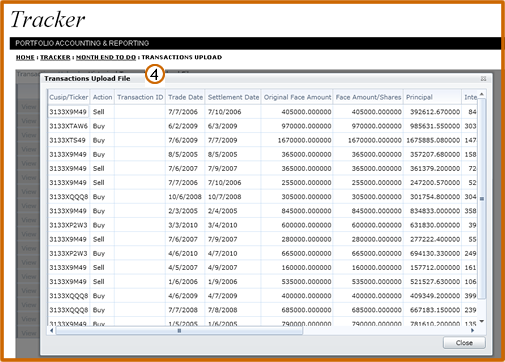This screenshot has width=505, height=362.
Task: Click the horizontal scrollbar thumb
Action: (179, 331)
